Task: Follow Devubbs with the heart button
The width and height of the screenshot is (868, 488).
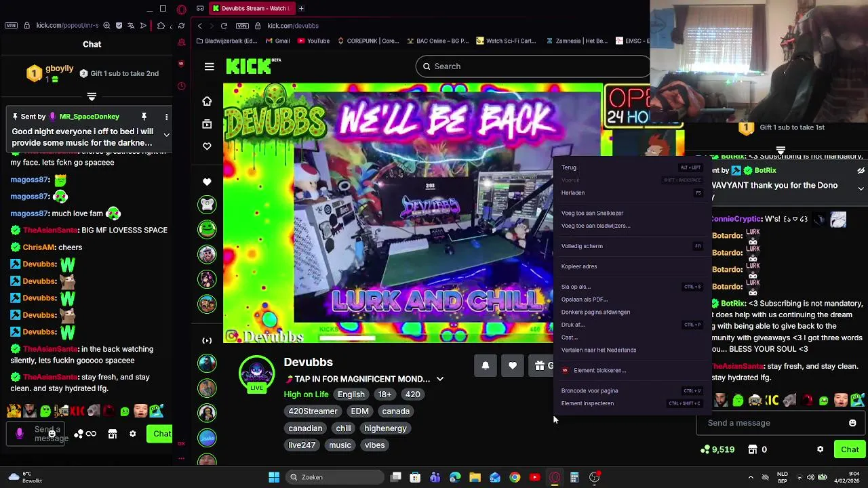Action: pyautogui.click(x=513, y=365)
